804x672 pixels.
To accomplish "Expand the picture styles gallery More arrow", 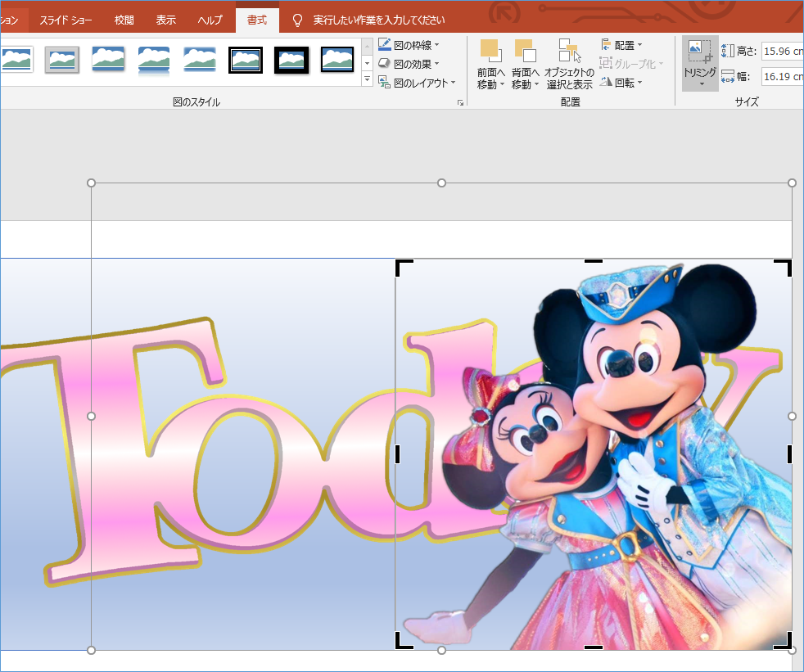I will tap(367, 79).
